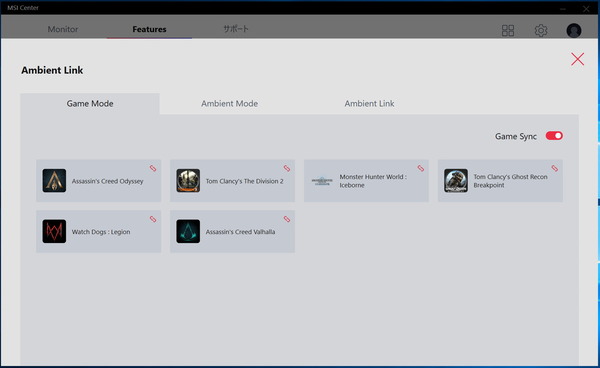Click the MSI Center window title
The width and height of the screenshot is (600, 368).
point(23,8)
